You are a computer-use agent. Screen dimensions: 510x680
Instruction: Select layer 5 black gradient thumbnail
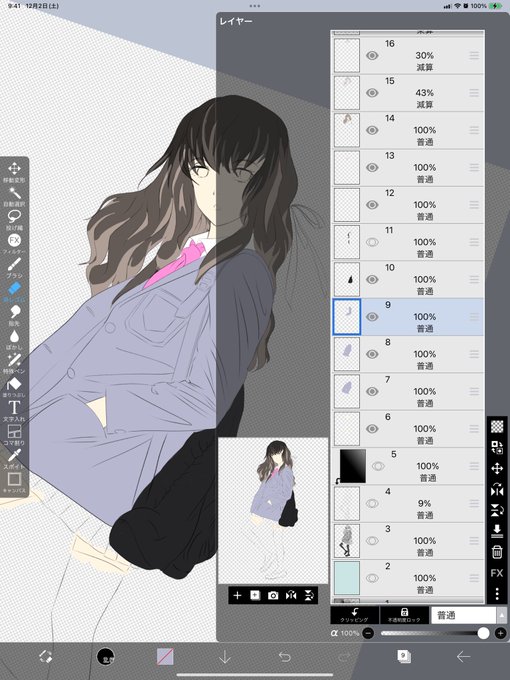[353, 466]
